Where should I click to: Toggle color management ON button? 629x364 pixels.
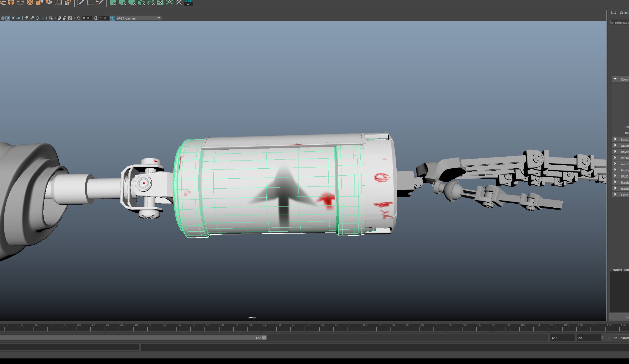click(113, 18)
